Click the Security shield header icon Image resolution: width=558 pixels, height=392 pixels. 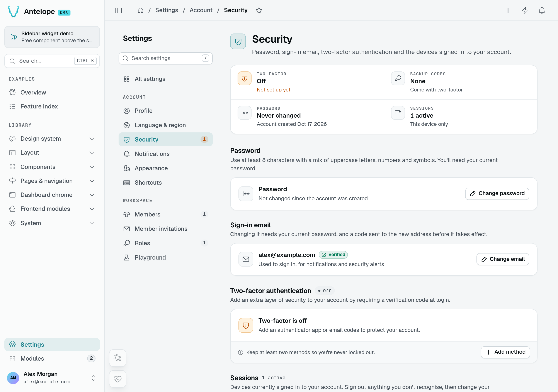click(x=238, y=42)
